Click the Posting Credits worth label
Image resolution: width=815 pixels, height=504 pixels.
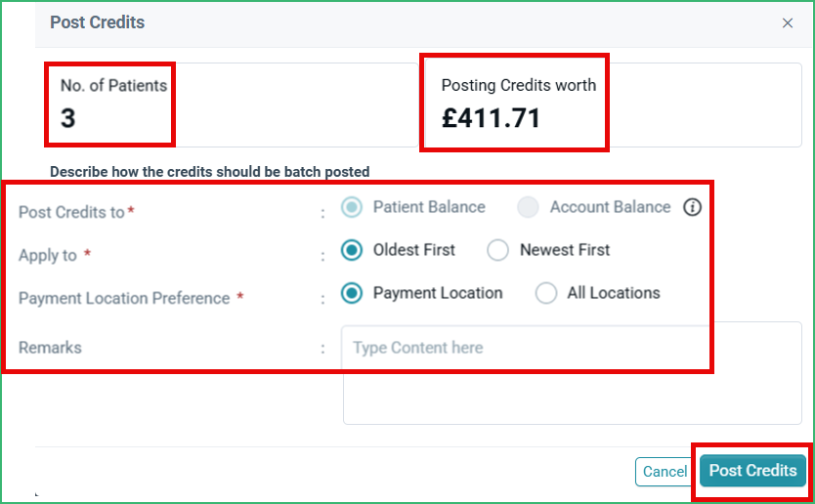[x=519, y=85]
